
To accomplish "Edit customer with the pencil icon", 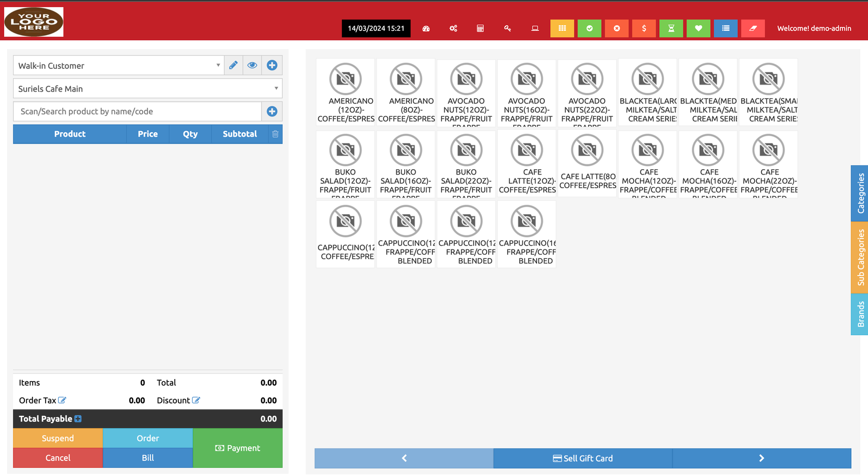I will coord(233,66).
